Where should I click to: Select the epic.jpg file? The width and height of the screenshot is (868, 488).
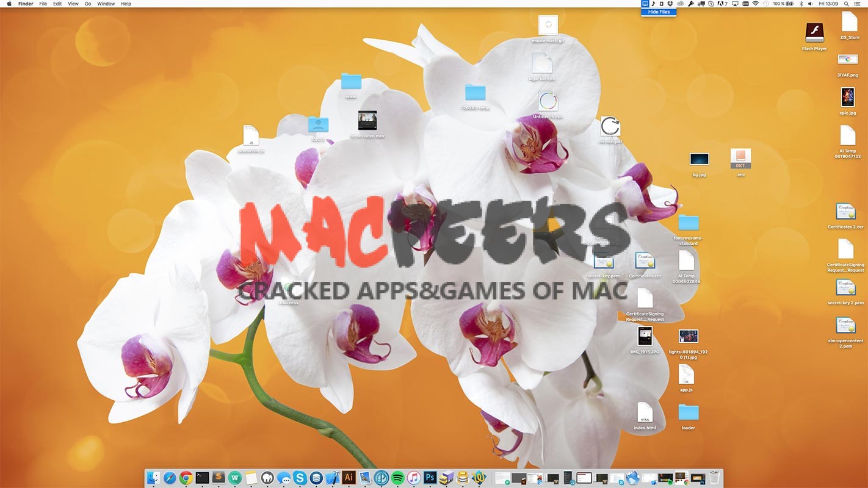848,97
